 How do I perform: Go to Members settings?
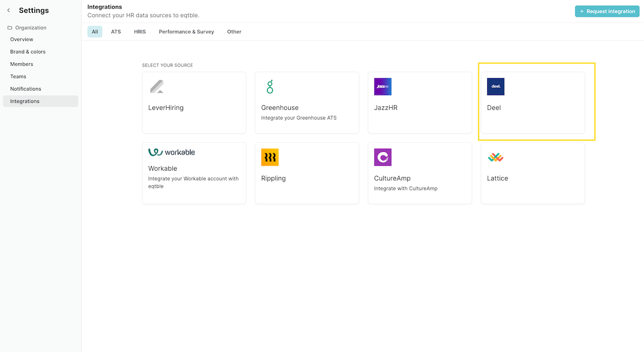41,64
